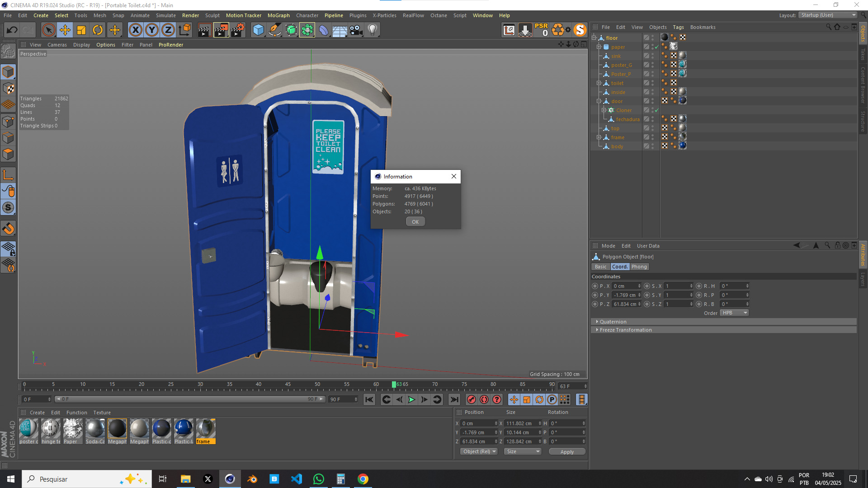Expand the paper object hierarchy
Image resolution: width=868 pixels, height=488 pixels.
[x=599, y=47]
